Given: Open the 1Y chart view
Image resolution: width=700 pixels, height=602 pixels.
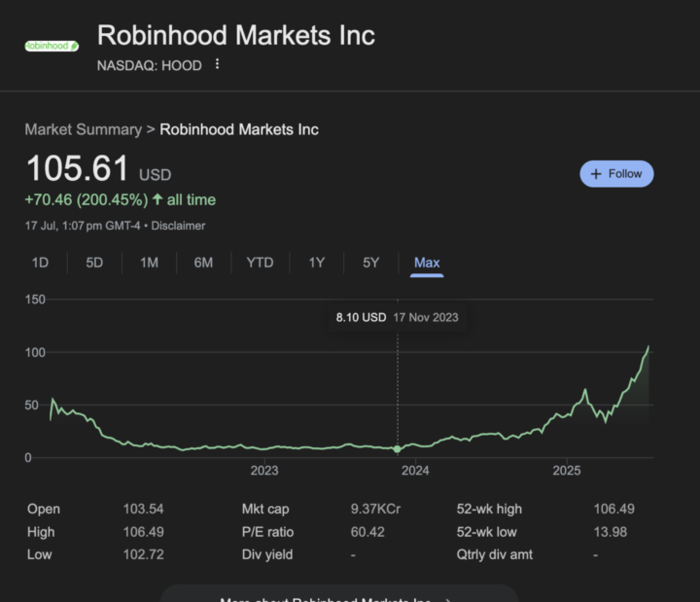Looking at the screenshot, I should point(316,262).
